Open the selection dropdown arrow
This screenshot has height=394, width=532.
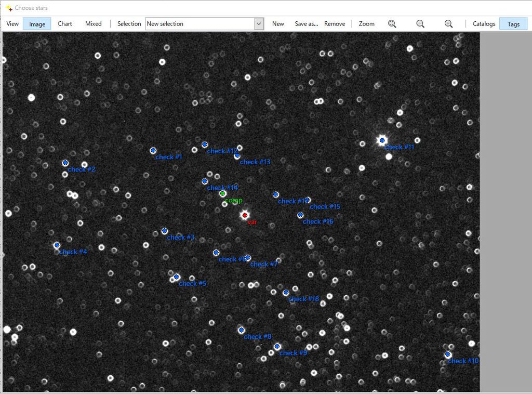tap(259, 24)
